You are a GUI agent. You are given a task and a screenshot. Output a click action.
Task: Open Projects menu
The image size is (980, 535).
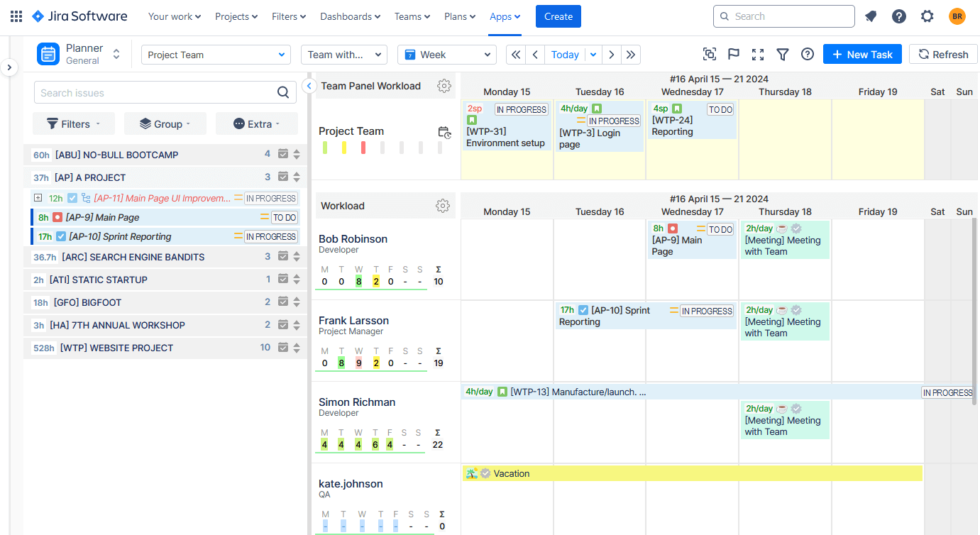(238, 16)
